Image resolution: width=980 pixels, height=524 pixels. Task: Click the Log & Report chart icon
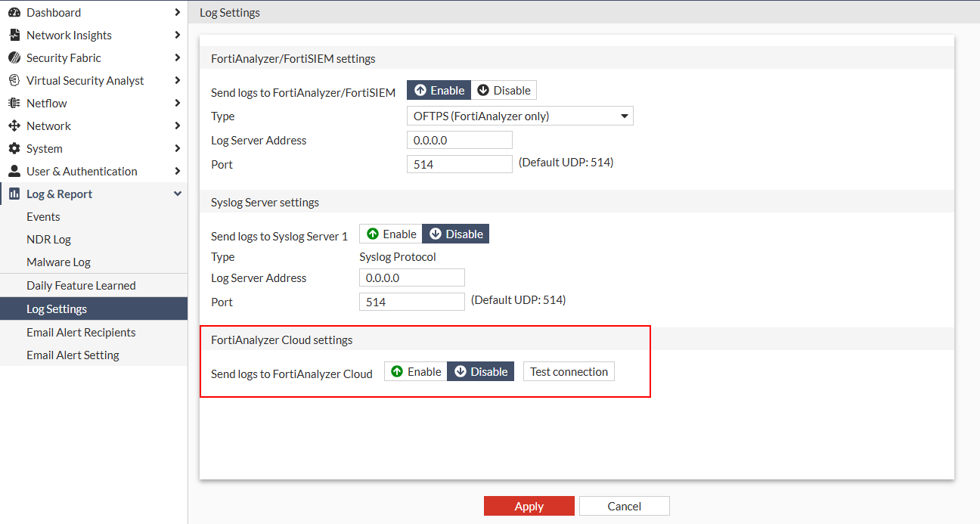click(x=14, y=194)
